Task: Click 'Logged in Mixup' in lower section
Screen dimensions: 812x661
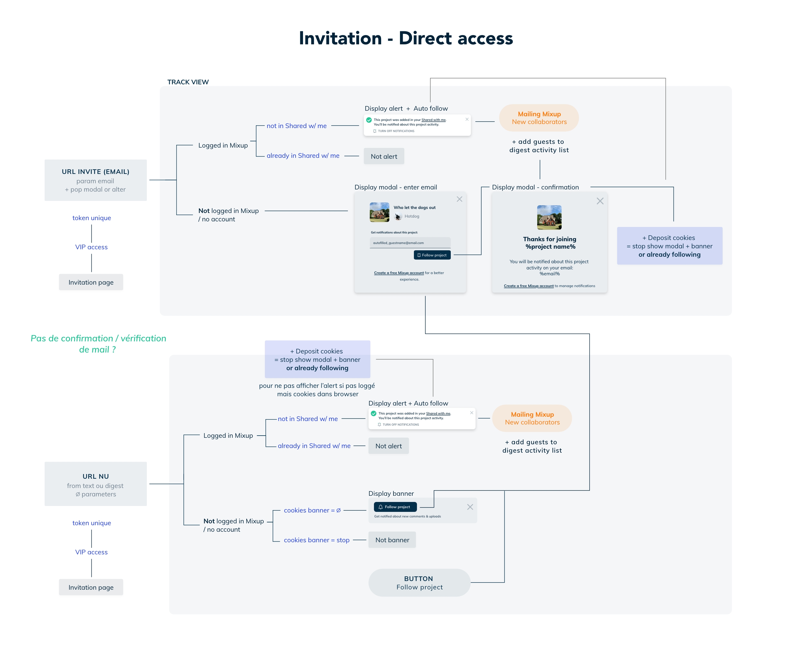Action: [228, 436]
